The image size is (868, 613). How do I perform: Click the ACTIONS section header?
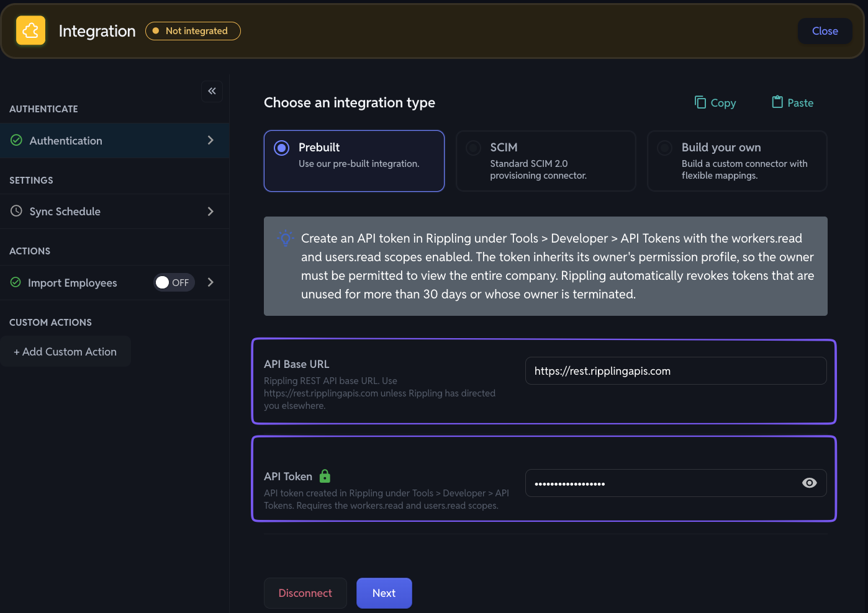(x=30, y=251)
